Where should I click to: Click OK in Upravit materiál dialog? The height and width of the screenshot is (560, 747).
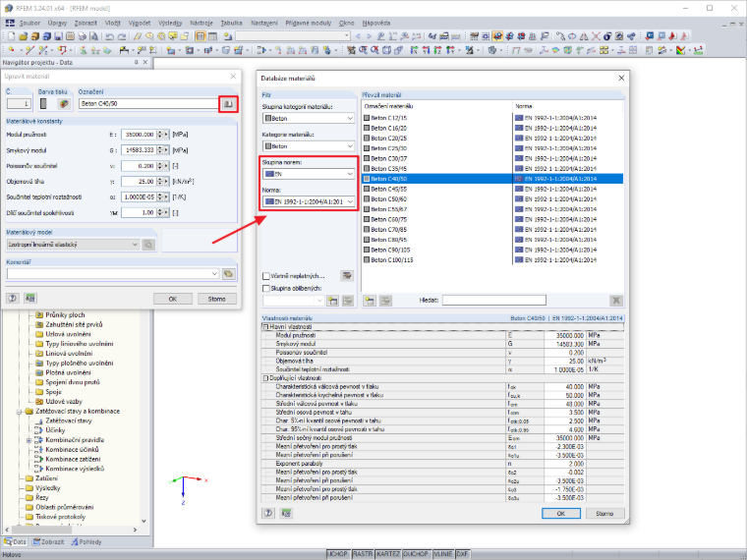point(172,299)
